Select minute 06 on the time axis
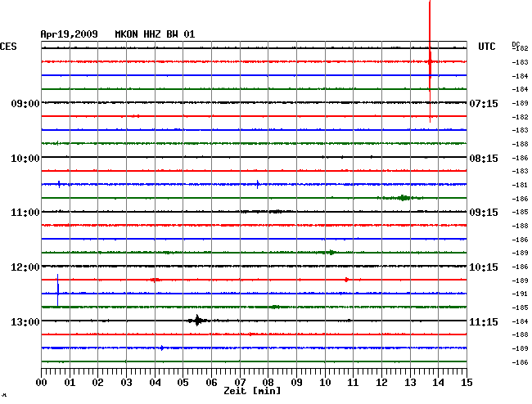 211,383
